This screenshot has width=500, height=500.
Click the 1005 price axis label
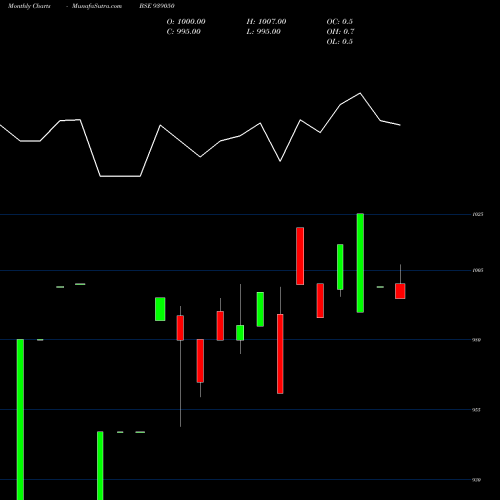click(x=478, y=270)
